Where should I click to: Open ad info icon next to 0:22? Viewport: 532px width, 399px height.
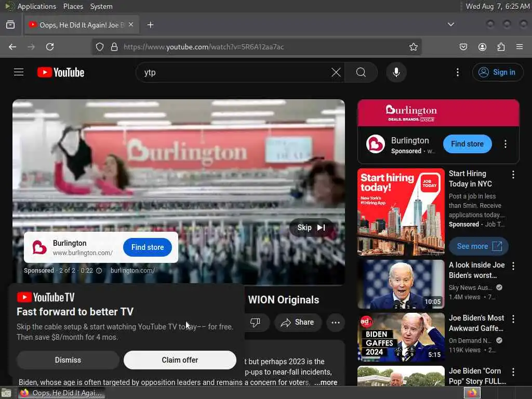point(99,271)
